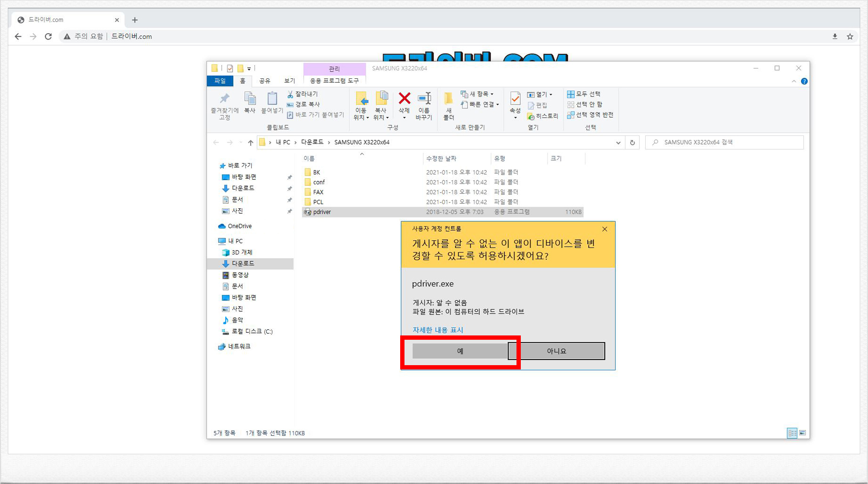Open the address bar history dropdown
This screenshot has height=484, width=868.
click(618, 143)
